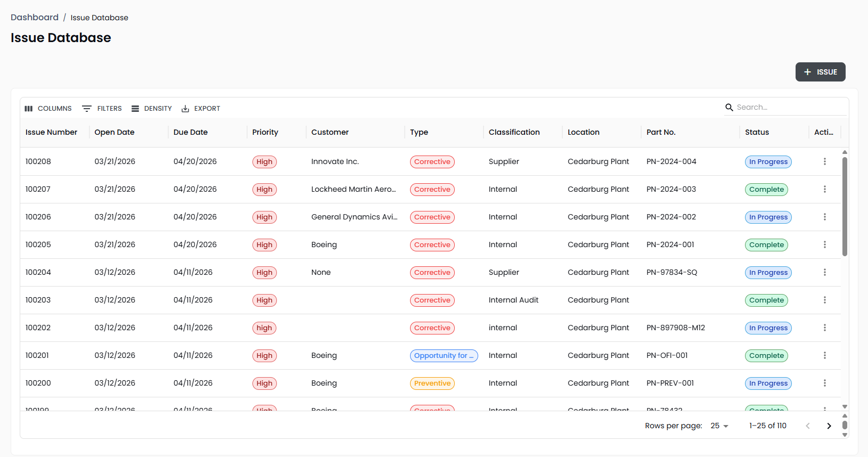Navigate to Dashboard breadcrumb link

[35, 18]
